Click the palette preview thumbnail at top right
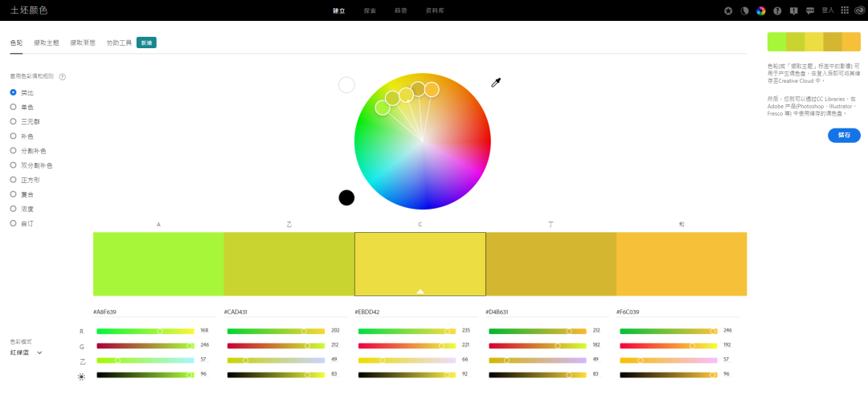 click(813, 42)
